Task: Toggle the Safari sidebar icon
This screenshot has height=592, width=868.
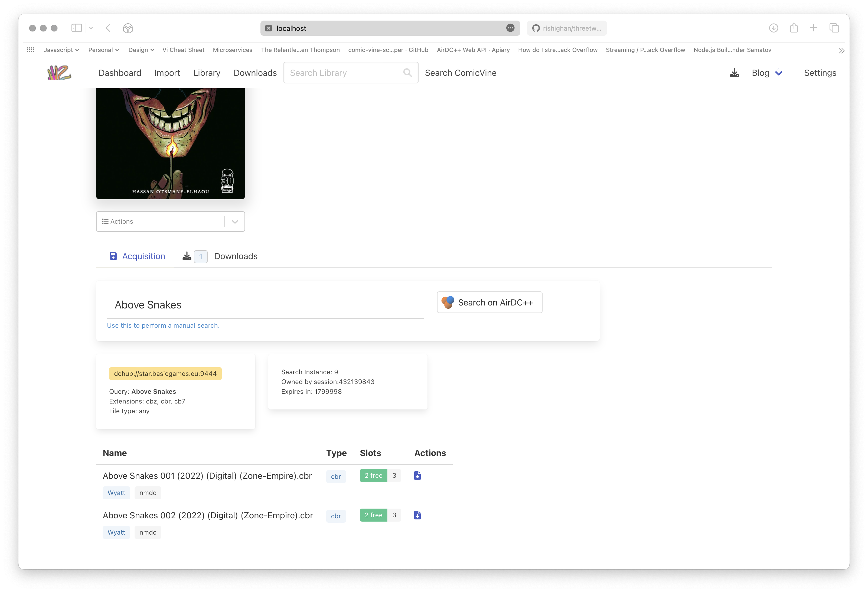Action: pyautogui.click(x=77, y=28)
